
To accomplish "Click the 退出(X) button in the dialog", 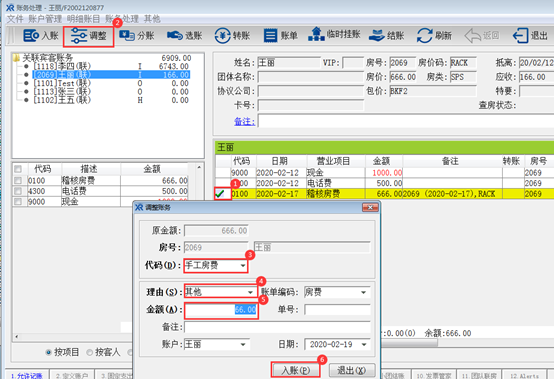I will coord(352,370).
